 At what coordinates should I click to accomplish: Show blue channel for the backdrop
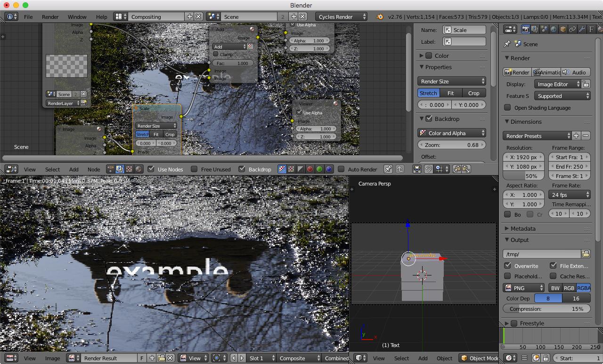329,169
